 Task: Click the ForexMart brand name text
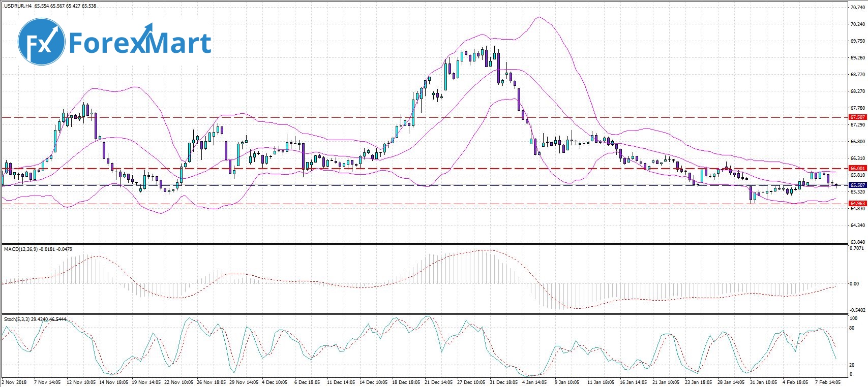[140, 43]
